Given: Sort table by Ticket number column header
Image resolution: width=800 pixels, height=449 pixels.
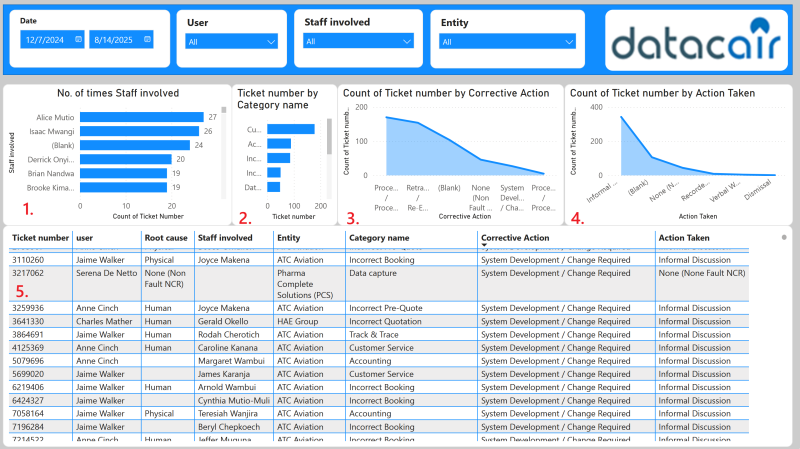Looking at the screenshot, I should point(40,238).
